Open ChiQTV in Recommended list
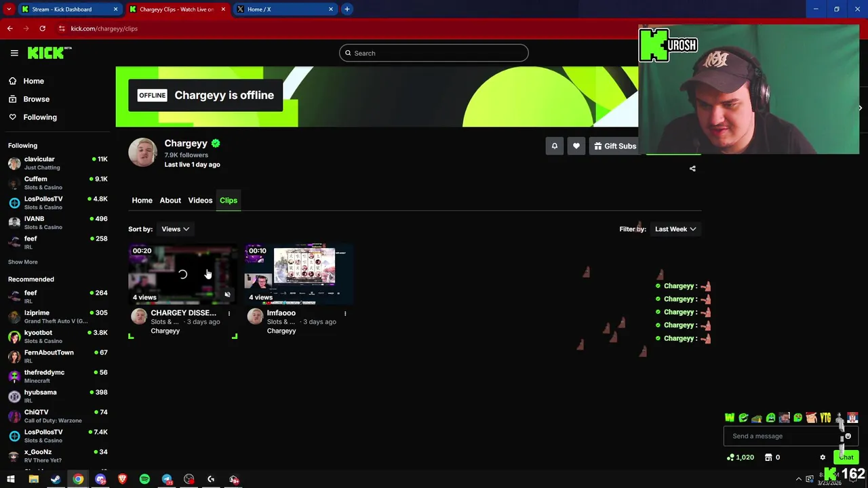The width and height of the screenshot is (868, 488). [x=58, y=415]
